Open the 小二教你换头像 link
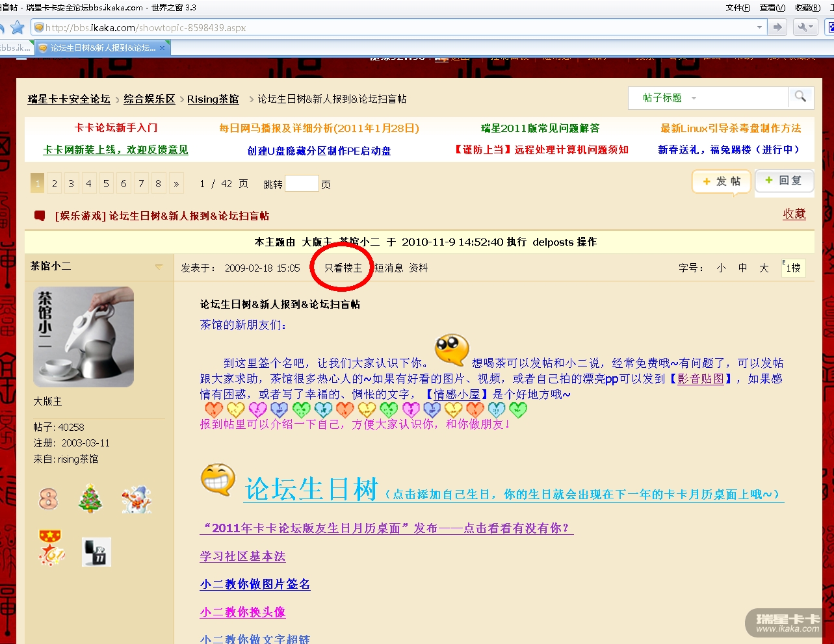The image size is (834, 644). point(242,612)
